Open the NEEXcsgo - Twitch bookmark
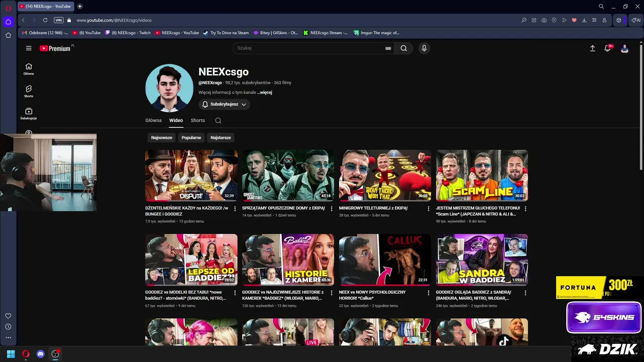 coord(127,33)
